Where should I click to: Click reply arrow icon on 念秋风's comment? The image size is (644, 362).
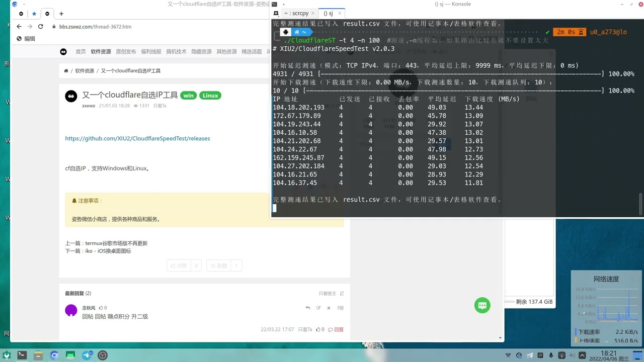(308, 308)
